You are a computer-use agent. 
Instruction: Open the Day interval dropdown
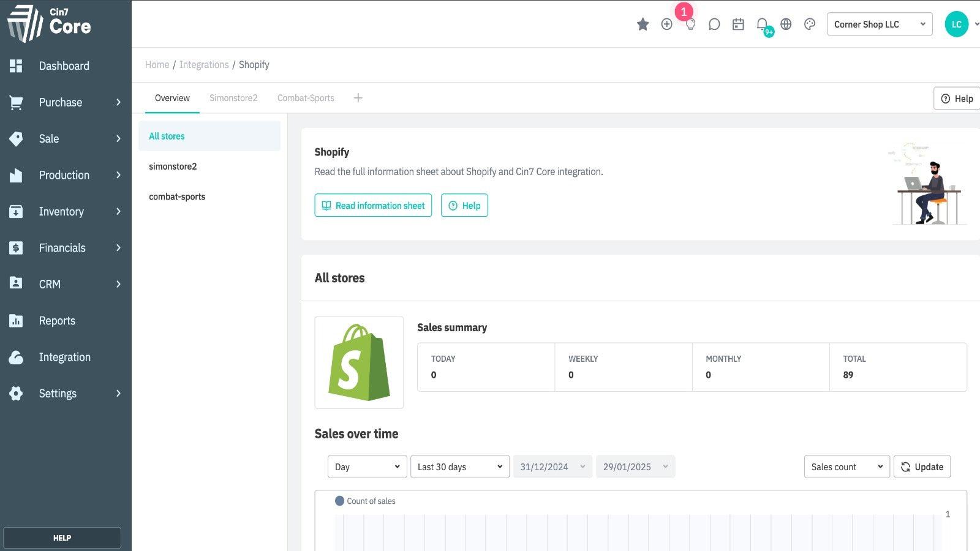(x=367, y=467)
